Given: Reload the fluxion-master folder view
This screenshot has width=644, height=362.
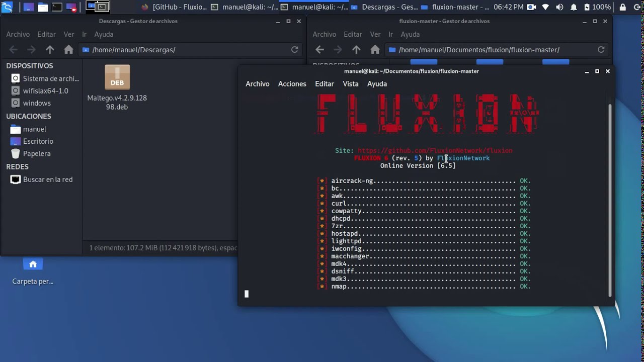Looking at the screenshot, I should pos(601,50).
